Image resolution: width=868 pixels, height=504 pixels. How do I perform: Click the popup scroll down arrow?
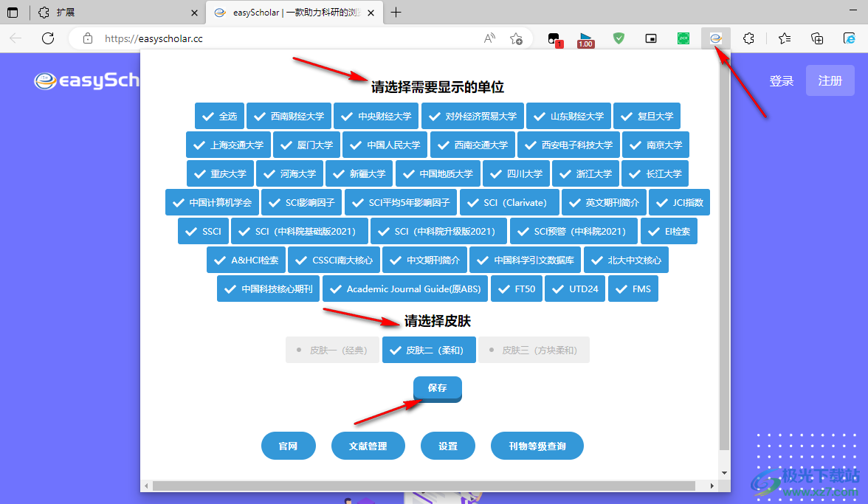click(x=724, y=473)
